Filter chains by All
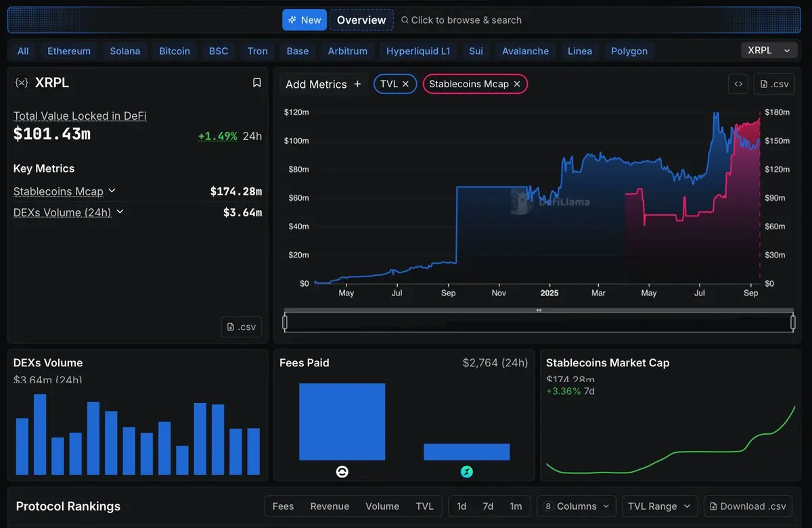The image size is (812, 528). point(23,51)
